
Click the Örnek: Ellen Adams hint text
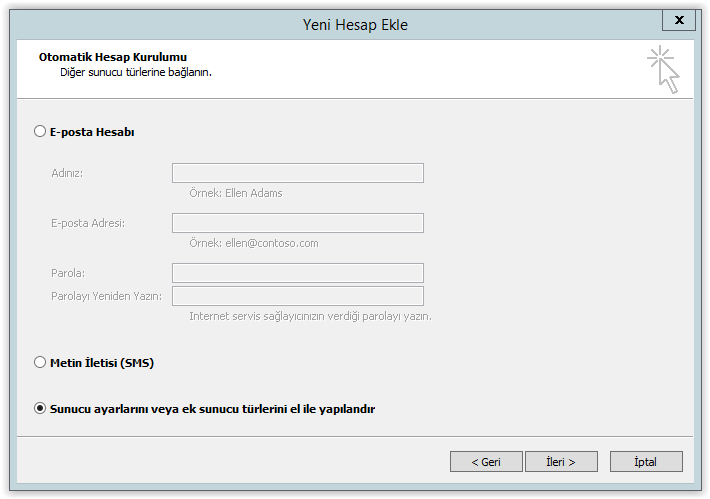click(236, 193)
